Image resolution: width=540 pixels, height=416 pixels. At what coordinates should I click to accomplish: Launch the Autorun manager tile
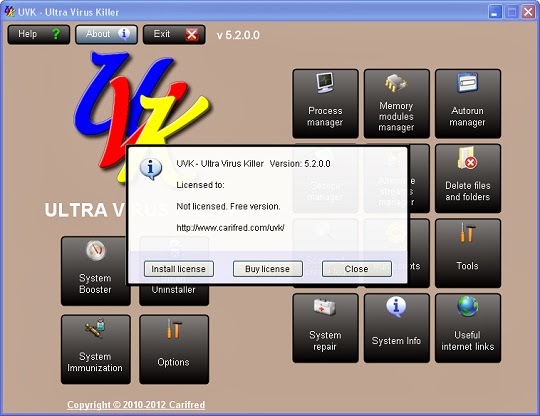[x=468, y=103]
